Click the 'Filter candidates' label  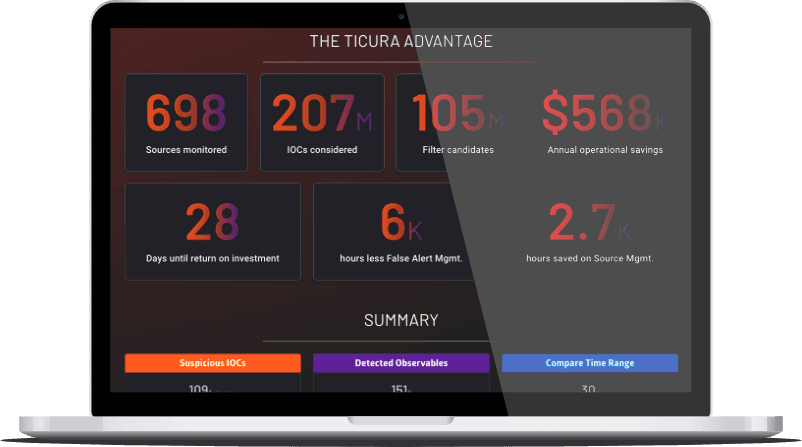coord(458,150)
